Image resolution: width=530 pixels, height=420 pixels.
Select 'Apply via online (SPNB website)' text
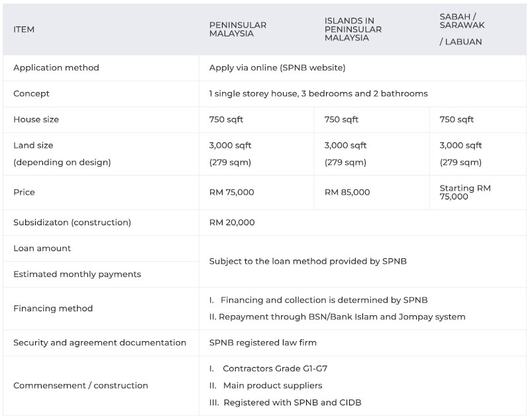[x=277, y=68]
